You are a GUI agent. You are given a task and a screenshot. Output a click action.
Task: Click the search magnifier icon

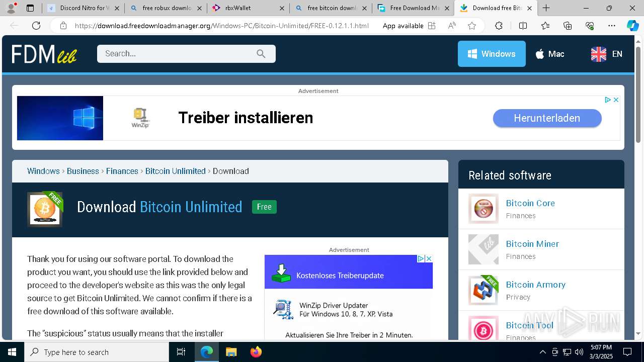pyautogui.click(x=261, y=54)
